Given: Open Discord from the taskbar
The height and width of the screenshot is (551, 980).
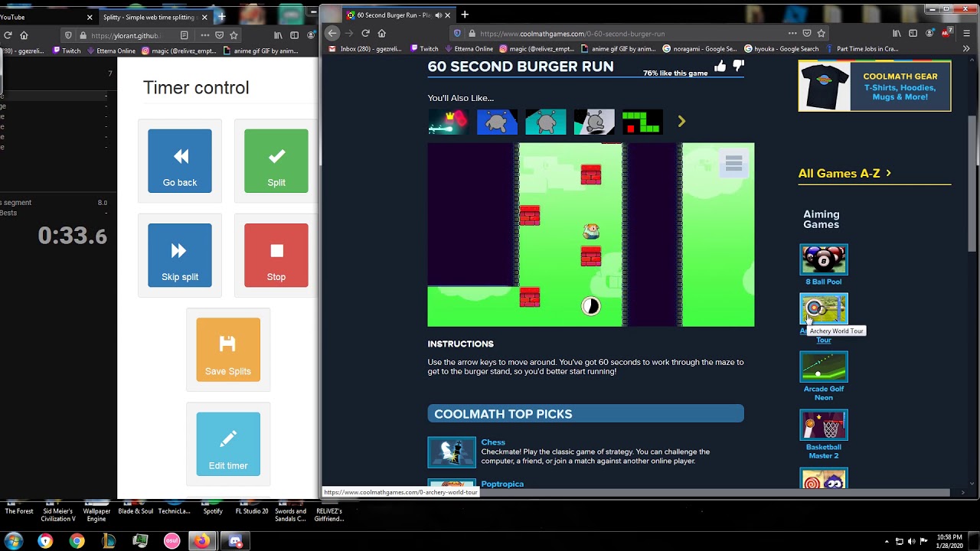Looking at the screenshot, I should point(235,541).
